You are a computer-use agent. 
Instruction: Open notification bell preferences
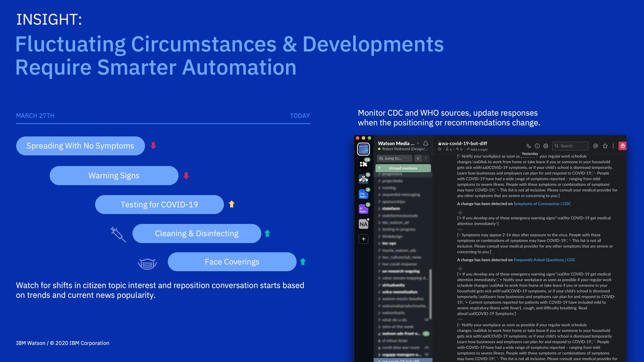(426, 143)
